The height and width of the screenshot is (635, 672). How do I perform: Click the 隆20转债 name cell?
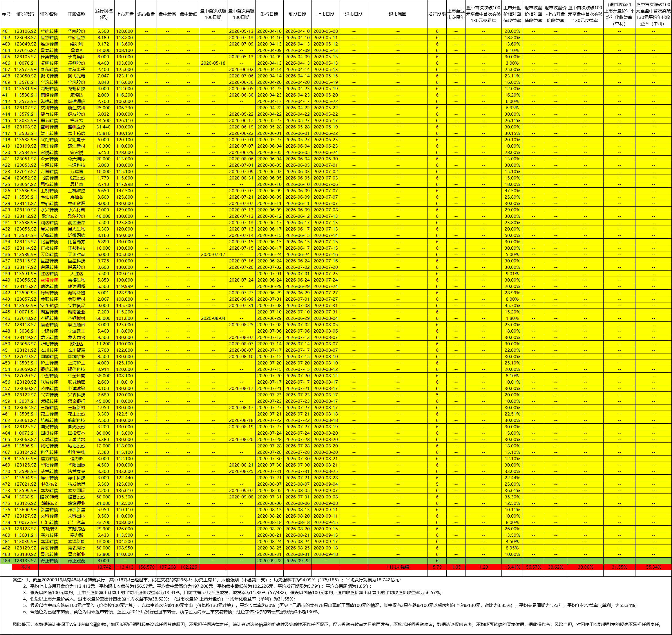click(49, 497)
